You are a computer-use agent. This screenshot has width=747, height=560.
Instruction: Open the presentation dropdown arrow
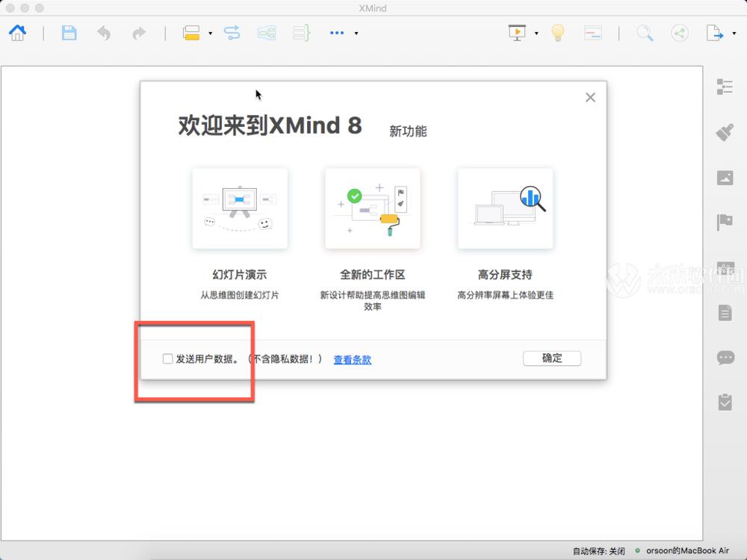coord(536,34)
